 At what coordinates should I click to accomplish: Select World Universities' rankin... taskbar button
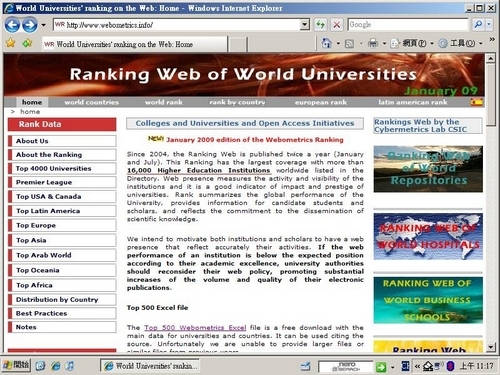[150, 366]
